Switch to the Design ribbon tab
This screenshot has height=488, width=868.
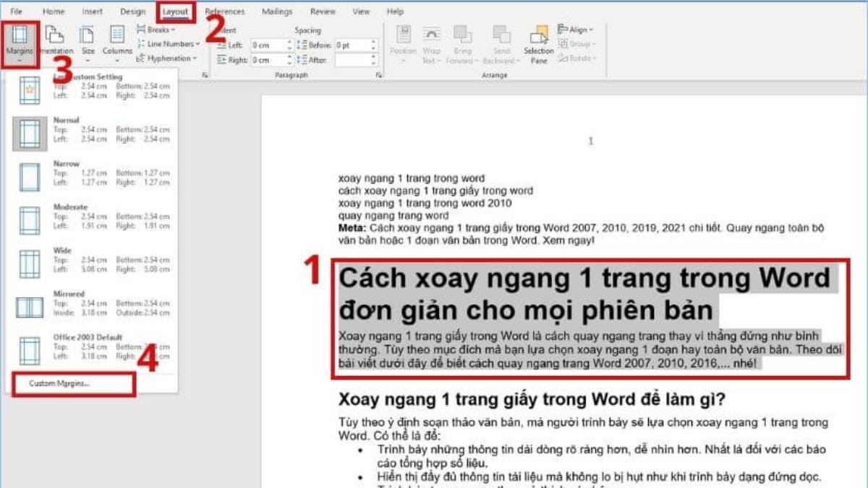(132, 12)
